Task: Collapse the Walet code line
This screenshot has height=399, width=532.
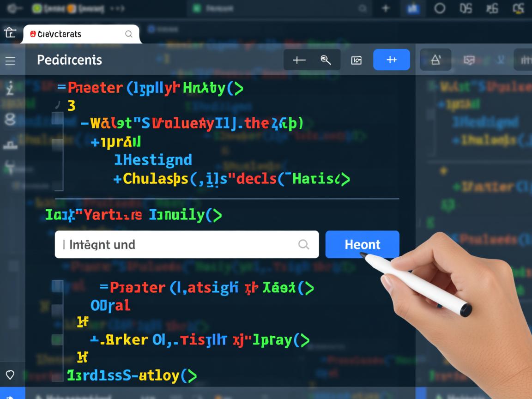Action: (85, 123)
